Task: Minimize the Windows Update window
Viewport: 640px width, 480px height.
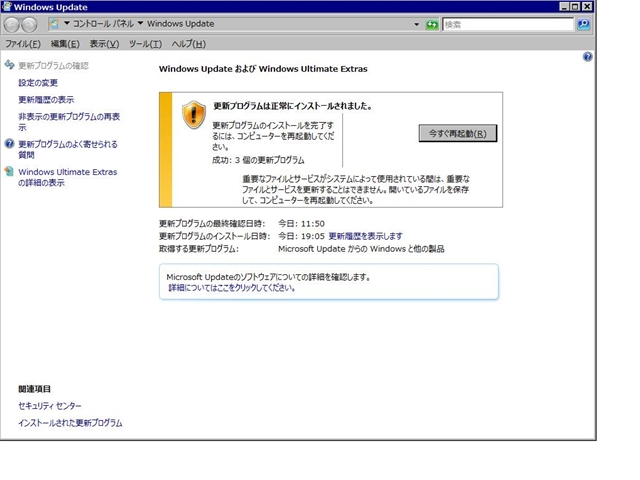Action: tap(564, 7)
